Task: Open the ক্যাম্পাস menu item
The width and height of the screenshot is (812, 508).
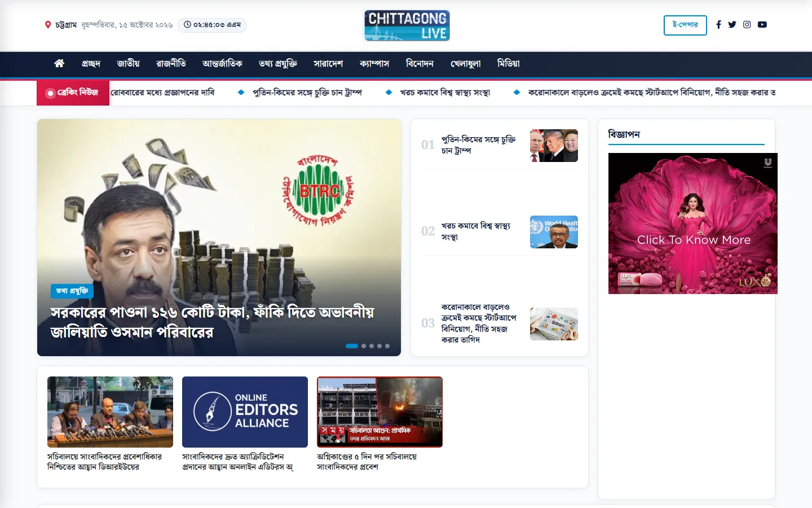Action: [374, 64]
